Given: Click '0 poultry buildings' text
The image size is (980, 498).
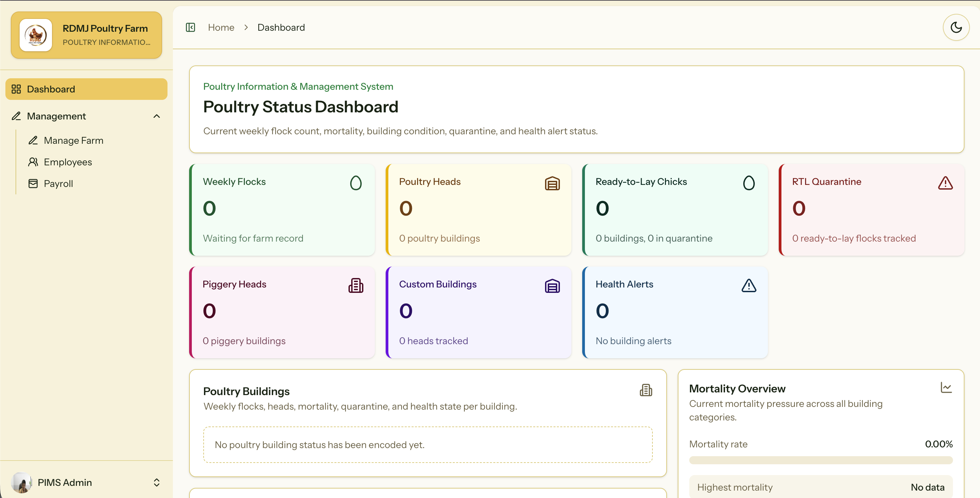Looking at the screenshot, I should point(439,238).
